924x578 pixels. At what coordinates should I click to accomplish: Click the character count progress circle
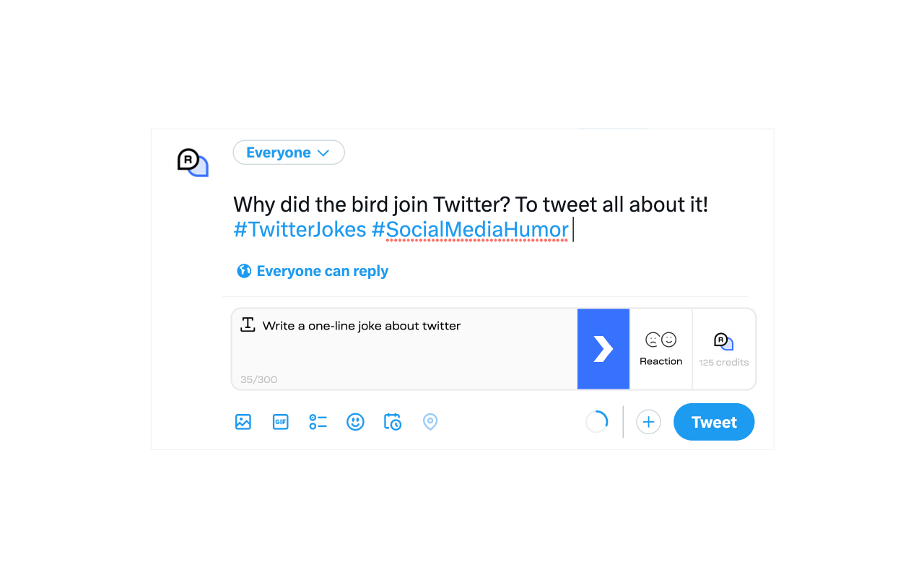click(x=597, y=422)
